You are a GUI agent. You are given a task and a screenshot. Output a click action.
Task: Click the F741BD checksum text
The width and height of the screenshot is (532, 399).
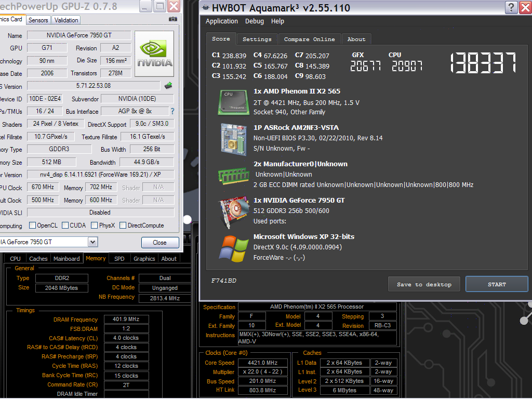coord(223,281)
